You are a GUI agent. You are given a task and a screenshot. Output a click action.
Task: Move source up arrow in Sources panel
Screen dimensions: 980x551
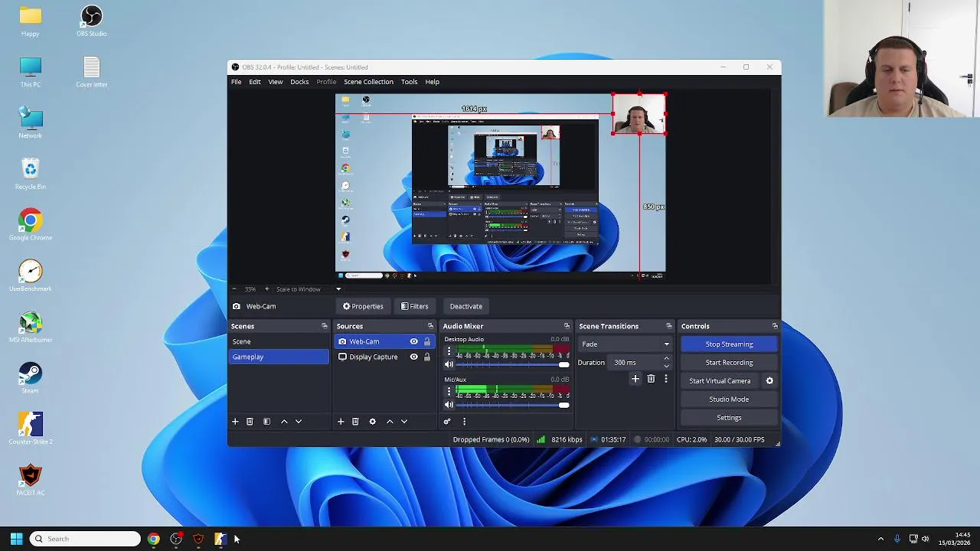coord(390,422)
